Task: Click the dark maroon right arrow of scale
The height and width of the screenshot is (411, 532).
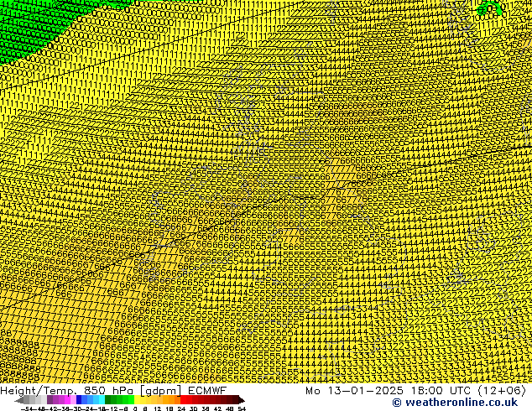Action: tap(242, 400)
